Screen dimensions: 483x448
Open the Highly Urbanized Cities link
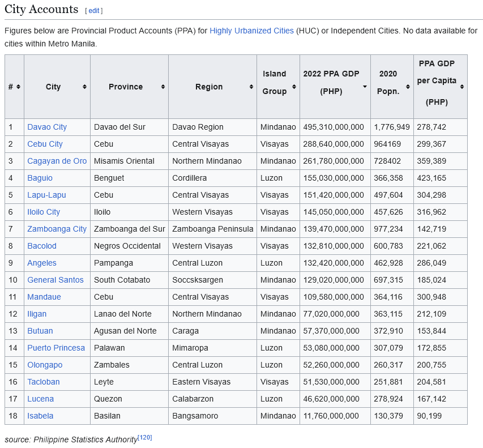point(251,31)
